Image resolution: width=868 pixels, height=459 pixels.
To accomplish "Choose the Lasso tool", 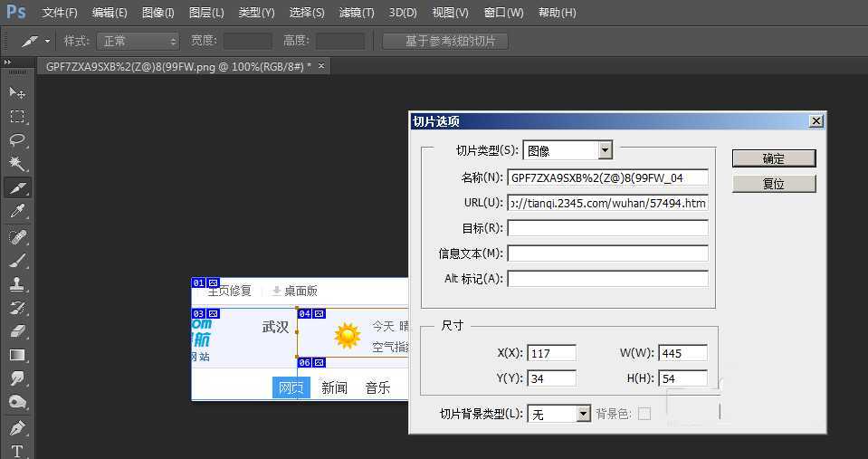I will point(17,140).
